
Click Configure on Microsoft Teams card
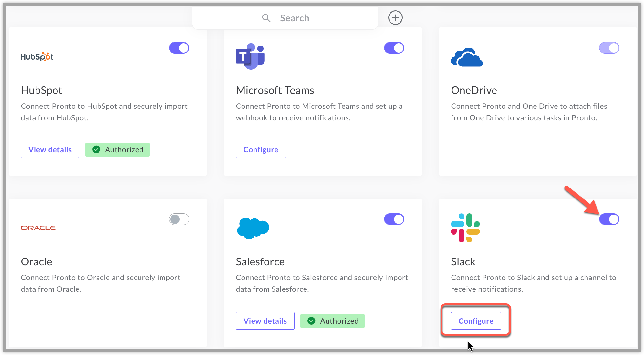pyautogui.click(x=261, y=149)
